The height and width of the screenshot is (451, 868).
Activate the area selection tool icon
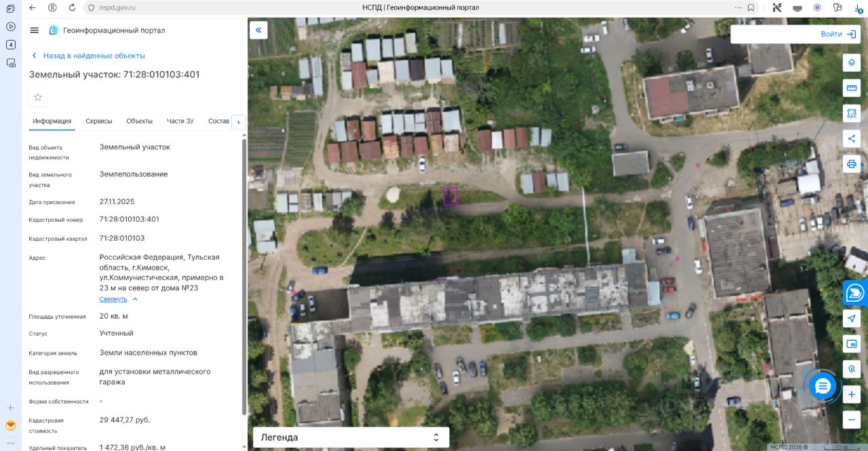(x=852, y=113)
